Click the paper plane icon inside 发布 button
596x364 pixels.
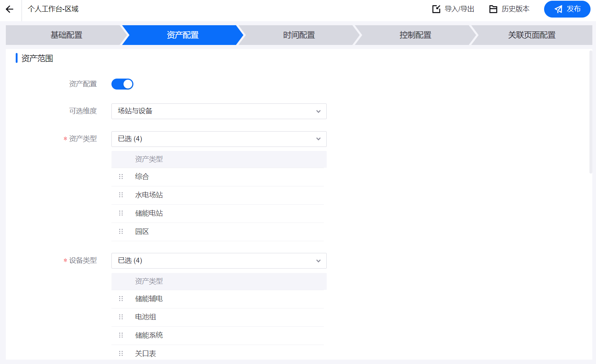[x=558, y=9]
